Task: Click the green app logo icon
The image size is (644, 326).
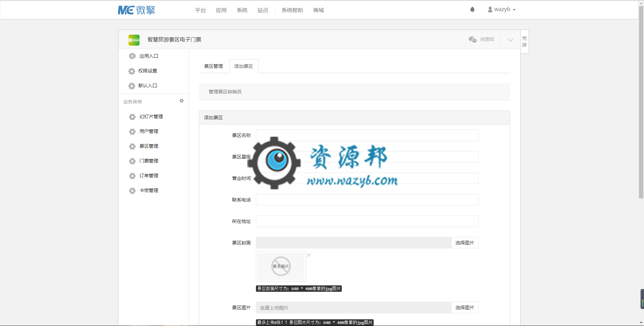Action: [x=134, y=40]
